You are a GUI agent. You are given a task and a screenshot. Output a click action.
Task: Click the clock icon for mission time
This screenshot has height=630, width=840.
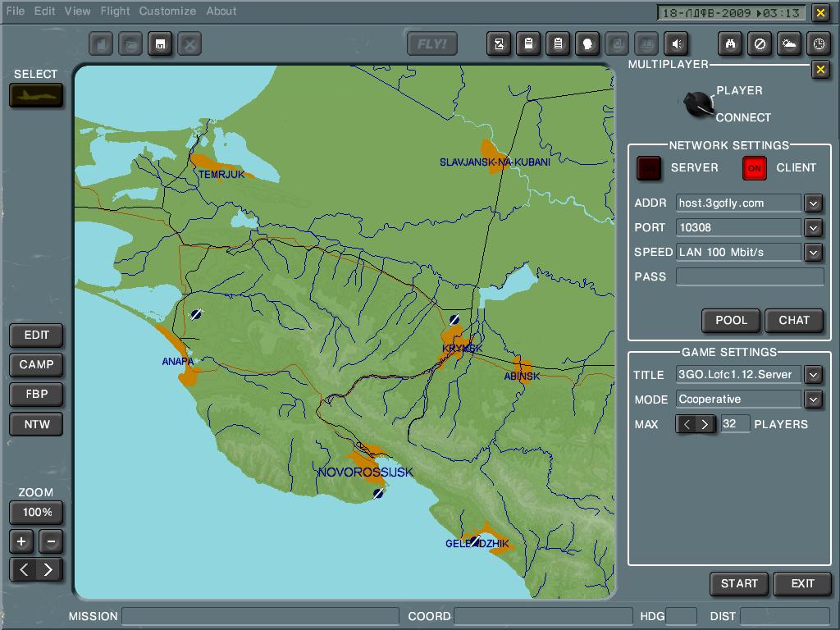coord(819,43)
